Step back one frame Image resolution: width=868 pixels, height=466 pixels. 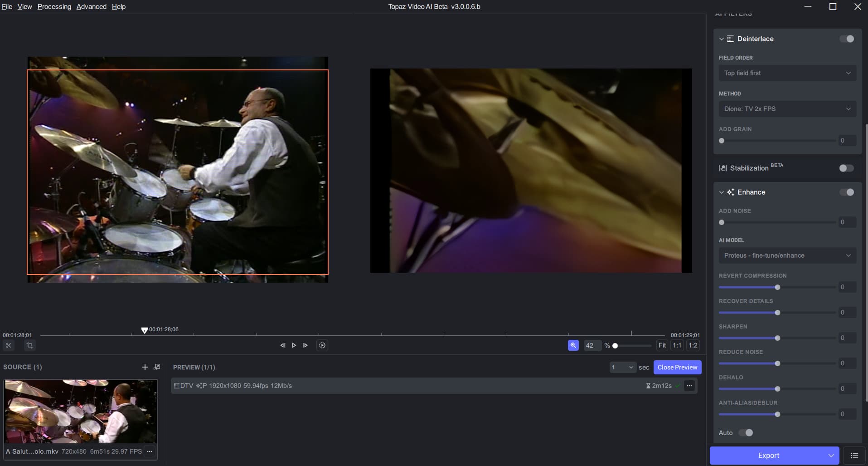tap(283, 345)
